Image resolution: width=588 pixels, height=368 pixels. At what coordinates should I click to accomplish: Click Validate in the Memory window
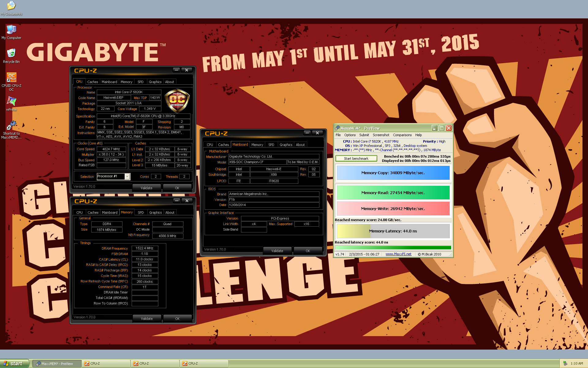coord(147,319)
